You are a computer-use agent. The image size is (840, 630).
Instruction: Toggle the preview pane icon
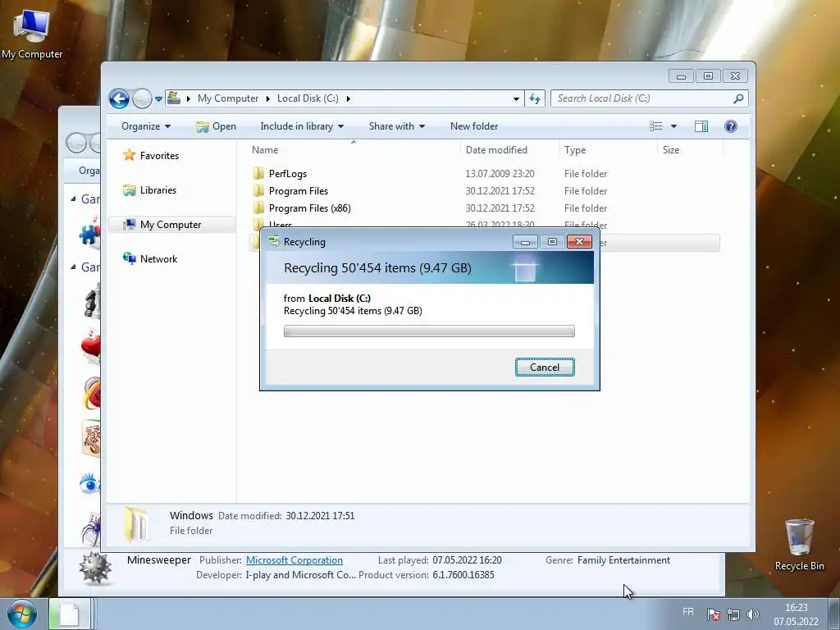pos(701,126)
